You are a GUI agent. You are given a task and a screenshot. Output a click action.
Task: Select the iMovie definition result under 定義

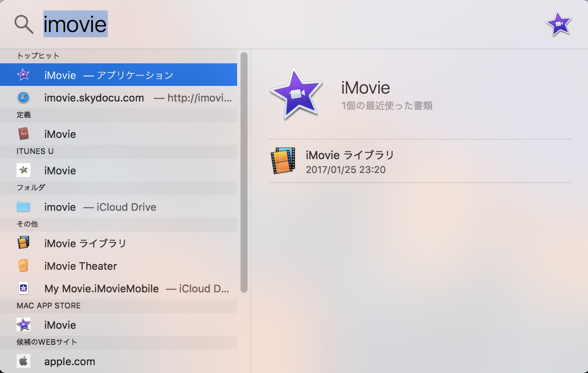119,134
